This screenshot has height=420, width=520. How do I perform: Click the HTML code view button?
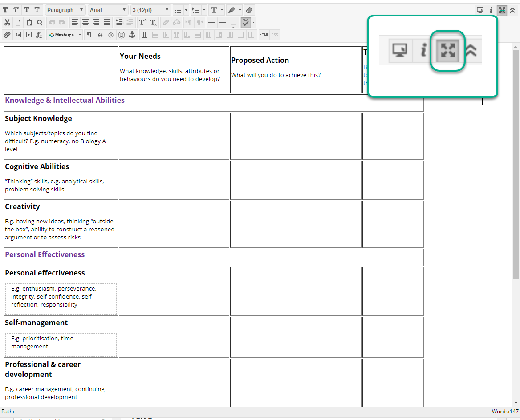(264, 35)
